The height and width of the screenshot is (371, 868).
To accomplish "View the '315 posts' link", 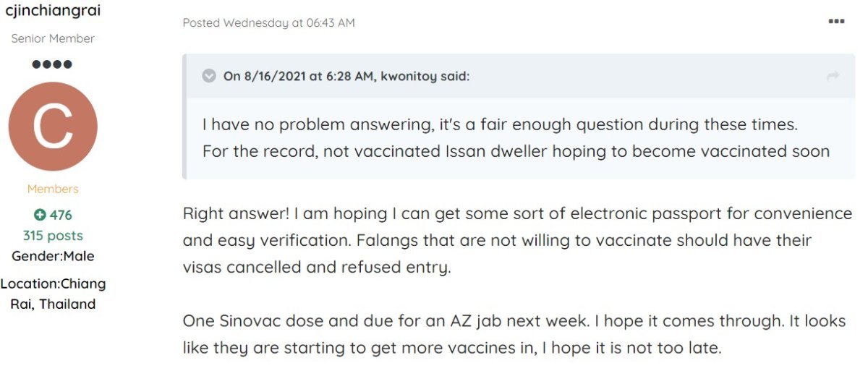I will click(53, 236).
